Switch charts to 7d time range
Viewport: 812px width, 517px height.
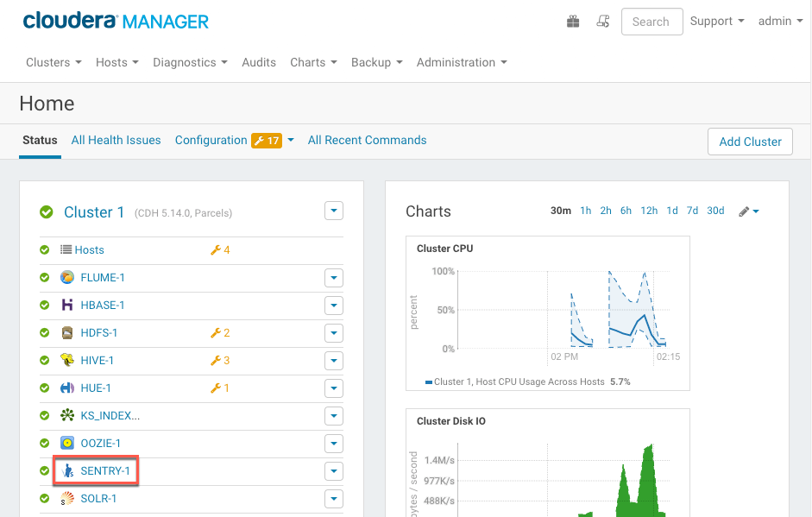[x=692, y=211]
